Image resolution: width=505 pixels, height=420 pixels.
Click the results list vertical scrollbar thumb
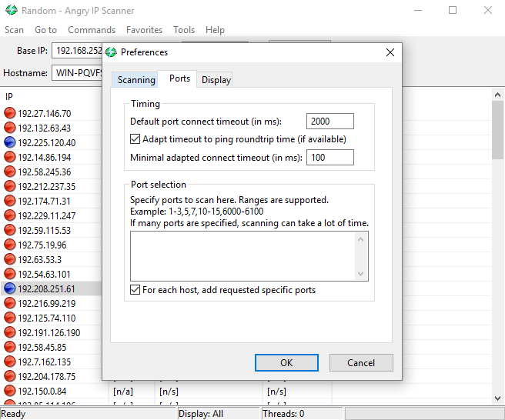[x=497, y=130]
